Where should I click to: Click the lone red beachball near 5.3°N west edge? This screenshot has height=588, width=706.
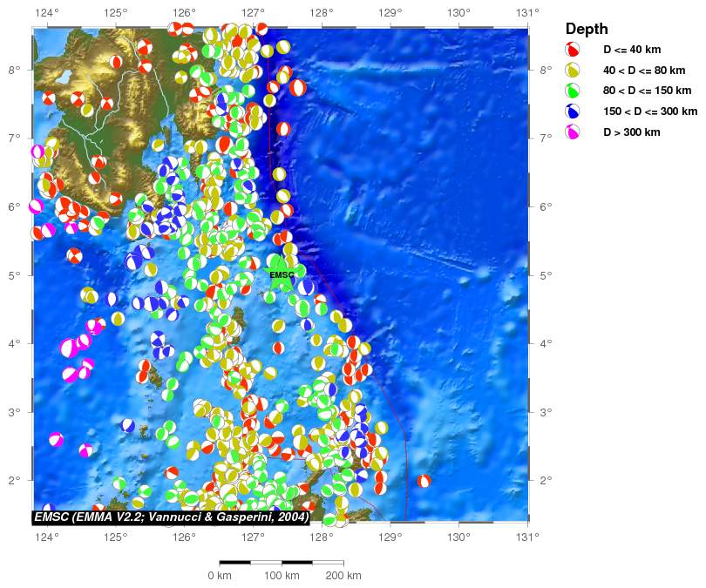pos(75,255)
